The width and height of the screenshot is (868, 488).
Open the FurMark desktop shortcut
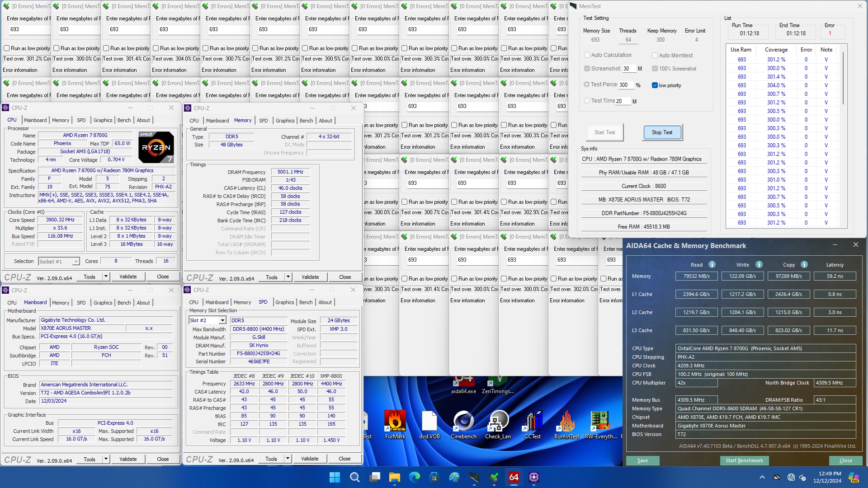coord(395,425)
